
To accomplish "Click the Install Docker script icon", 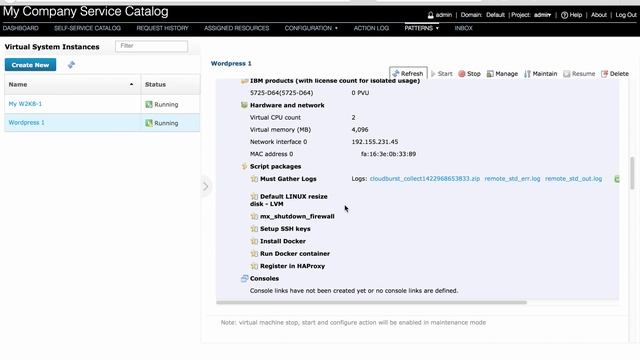I will (254, 241).
